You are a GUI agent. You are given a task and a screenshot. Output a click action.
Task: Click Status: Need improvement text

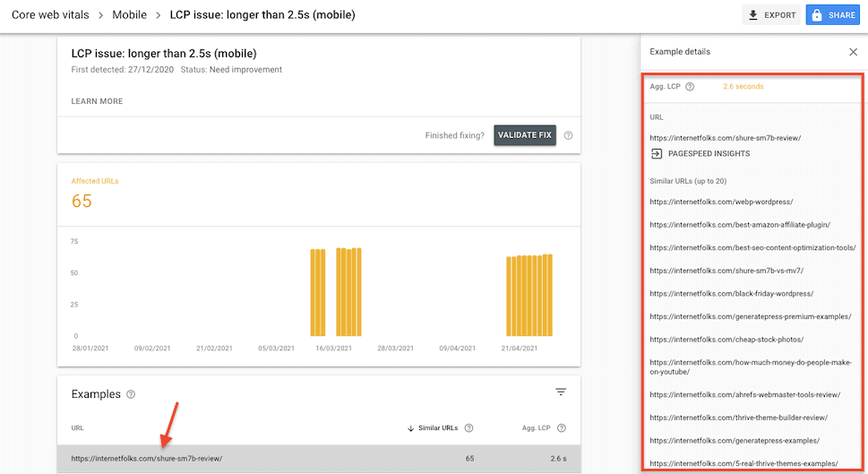(231, 70)
